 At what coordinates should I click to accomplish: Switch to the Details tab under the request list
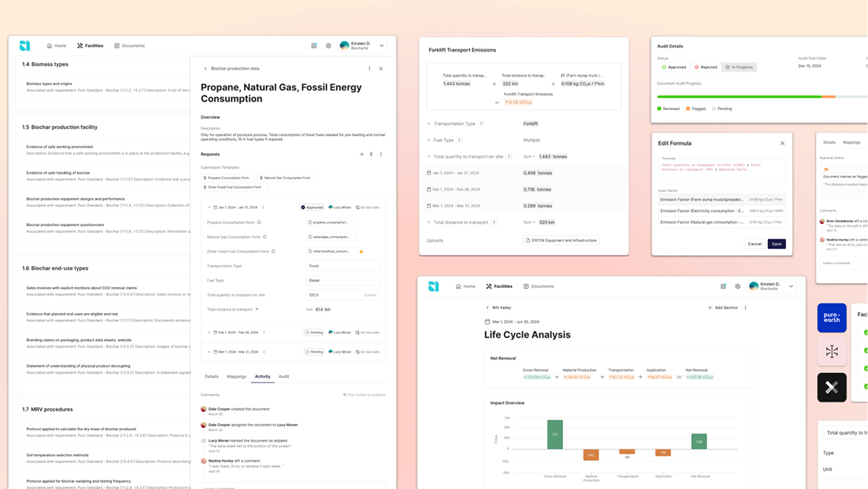(212, 377)
